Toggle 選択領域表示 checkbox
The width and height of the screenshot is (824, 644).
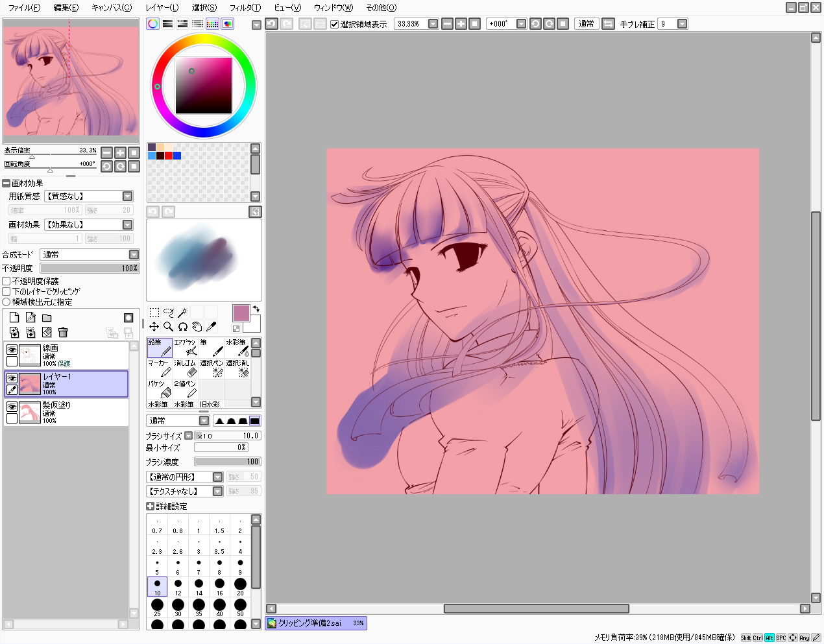point(335,24)
